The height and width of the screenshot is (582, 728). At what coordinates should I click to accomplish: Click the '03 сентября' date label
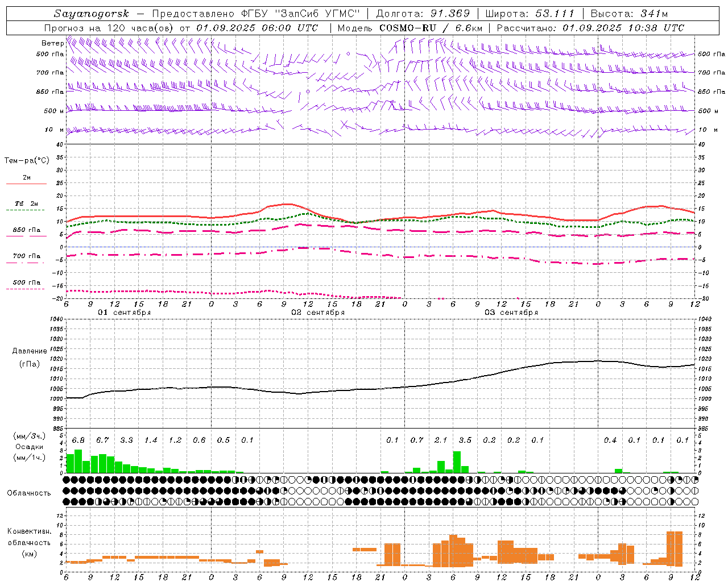coord(511,313)
